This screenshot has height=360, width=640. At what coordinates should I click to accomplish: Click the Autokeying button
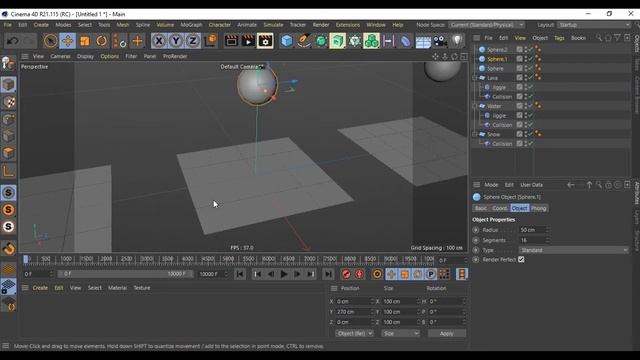click(x=360, y=274)
